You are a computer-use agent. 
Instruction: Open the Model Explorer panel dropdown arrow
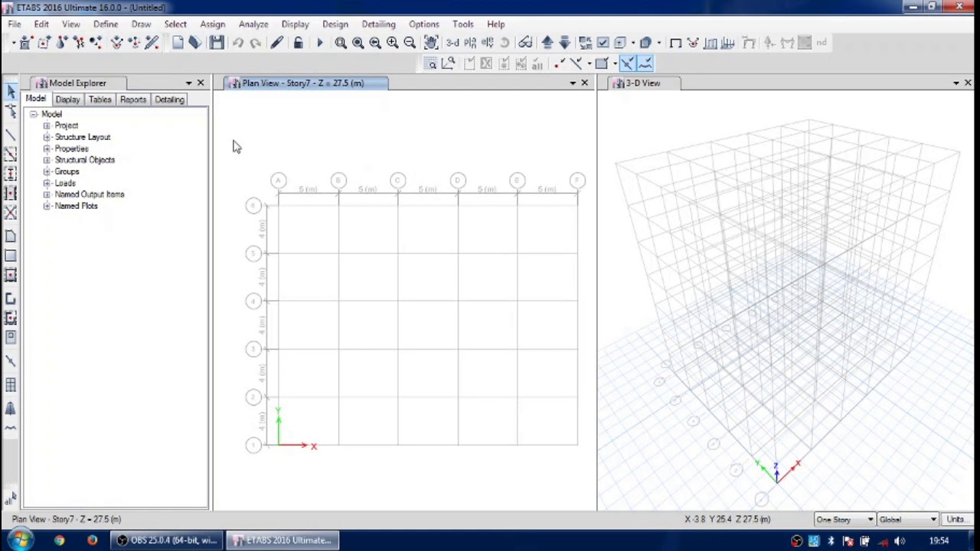click(x=188, y=83)
